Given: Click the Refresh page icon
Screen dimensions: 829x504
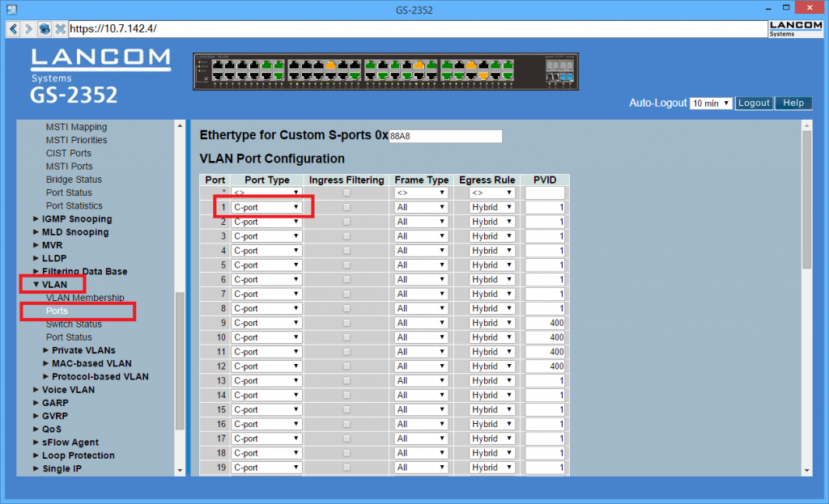Looking at the screenshot, I should point(45,28).
